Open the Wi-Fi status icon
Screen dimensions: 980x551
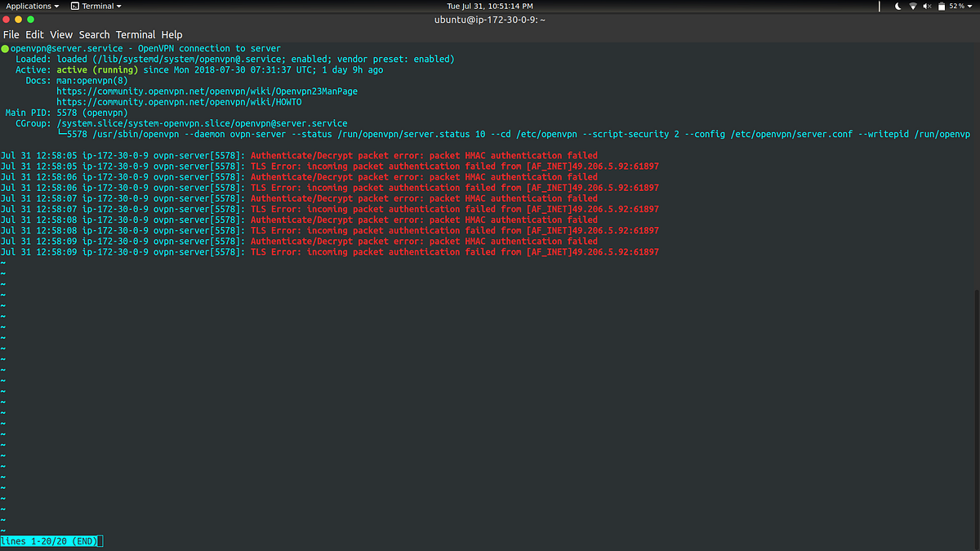pyautogui.click(x=912, y=6)
